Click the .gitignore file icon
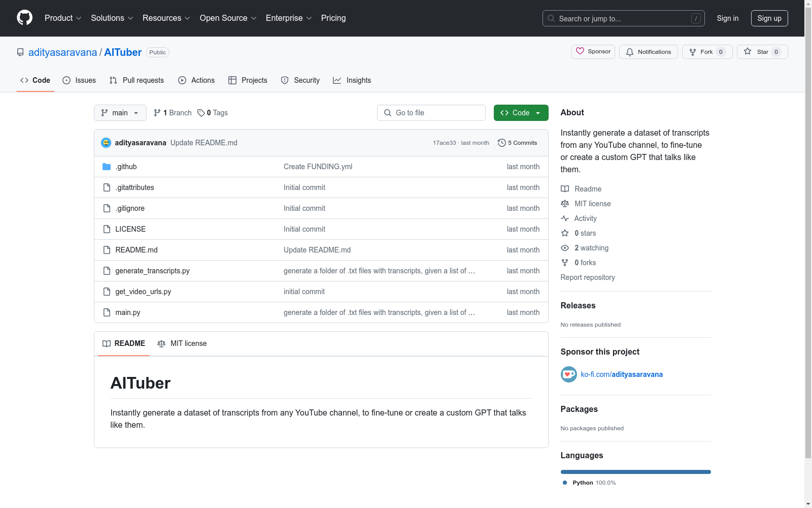This screenshot has width=812, height=508. pos(107,208)
